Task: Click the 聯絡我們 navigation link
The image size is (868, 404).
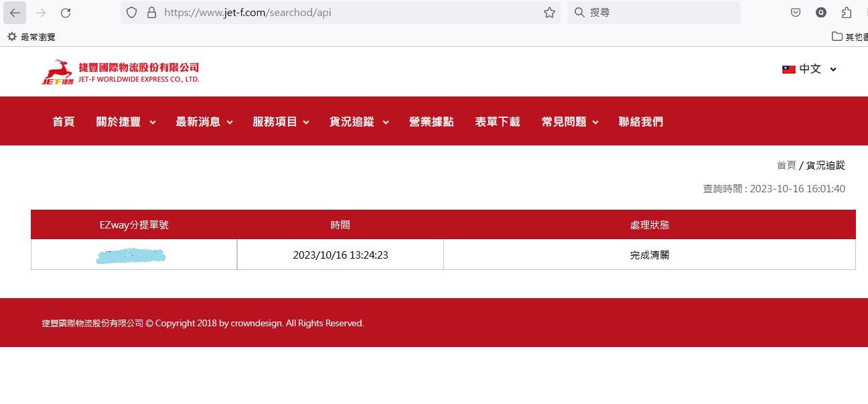Action: [x=641, y=122]
